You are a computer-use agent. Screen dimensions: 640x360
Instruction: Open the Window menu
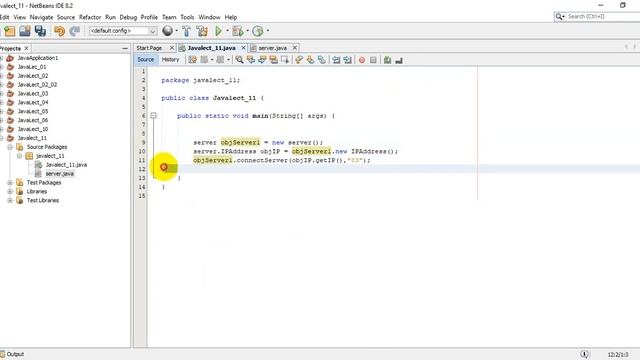(x=209, y=17)
